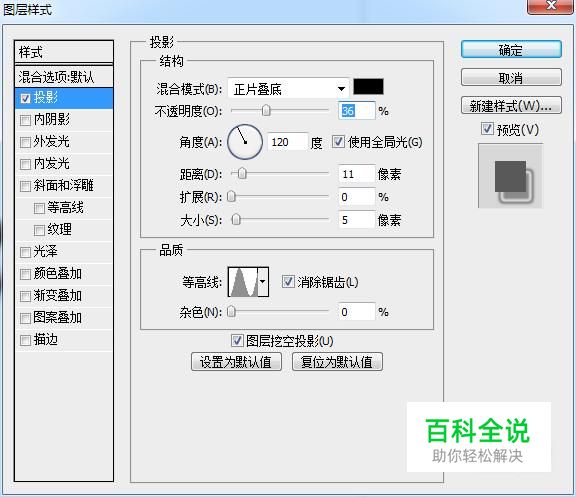This screenshot has width=576, height=497.
Task: Click 设置为默认值 button
Action: [236, 362]
